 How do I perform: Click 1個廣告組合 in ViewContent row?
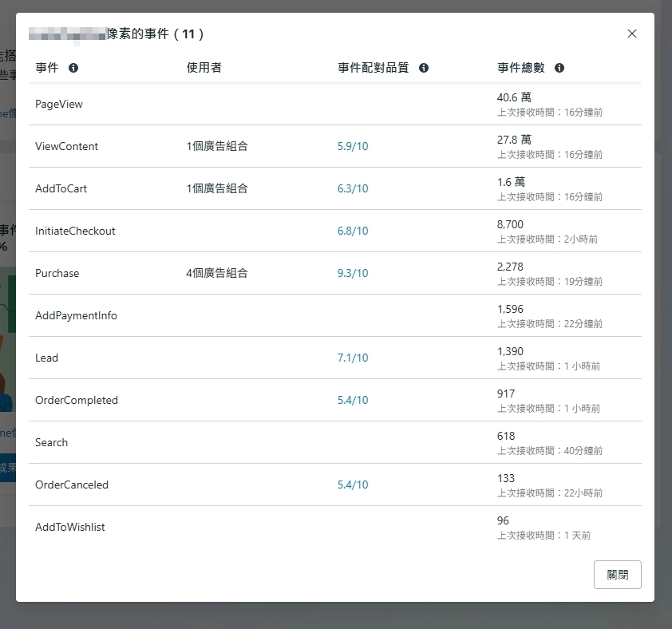tap(217, 146)
